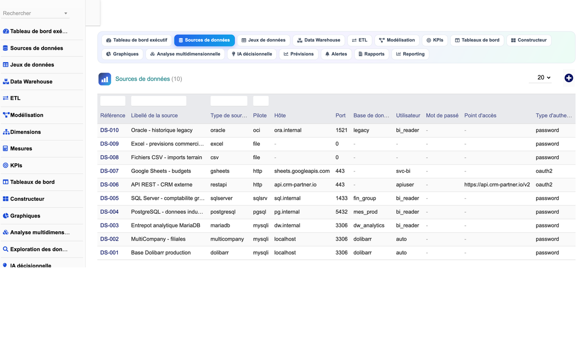Select the Sources de données tab
The width and height of the screenshot is (588, 364).
click(x=204, y=40)
